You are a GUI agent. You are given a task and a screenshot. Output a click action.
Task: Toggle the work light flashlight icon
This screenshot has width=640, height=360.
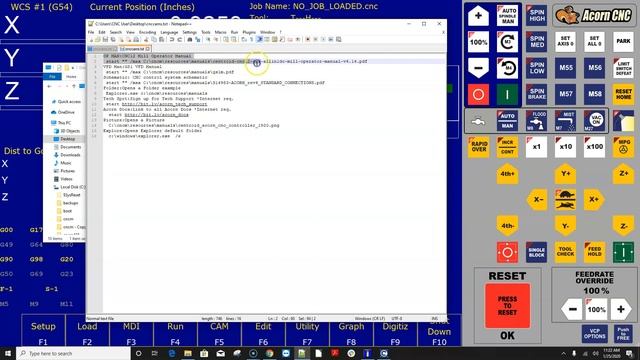pos(623,121)
